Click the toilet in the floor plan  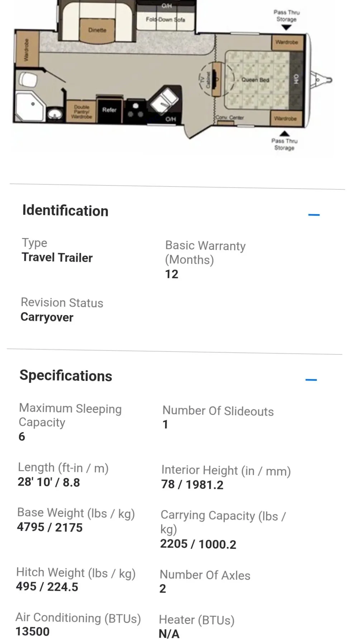28,79
